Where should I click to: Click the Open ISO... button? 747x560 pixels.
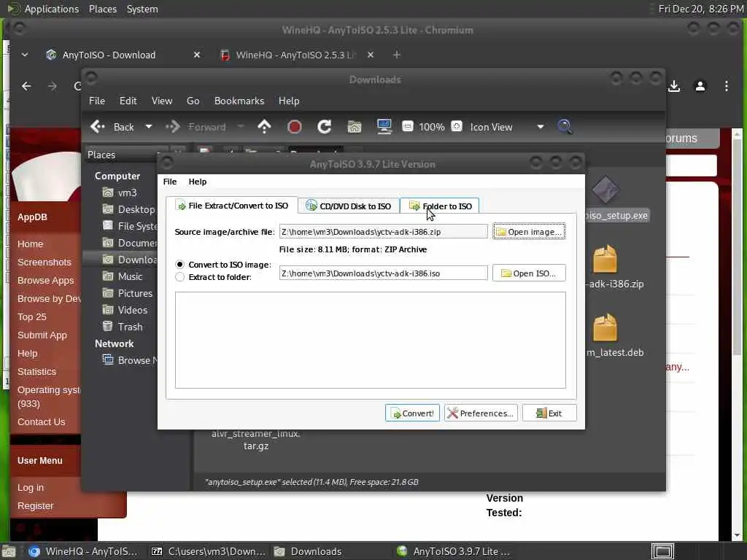[529, 273]
